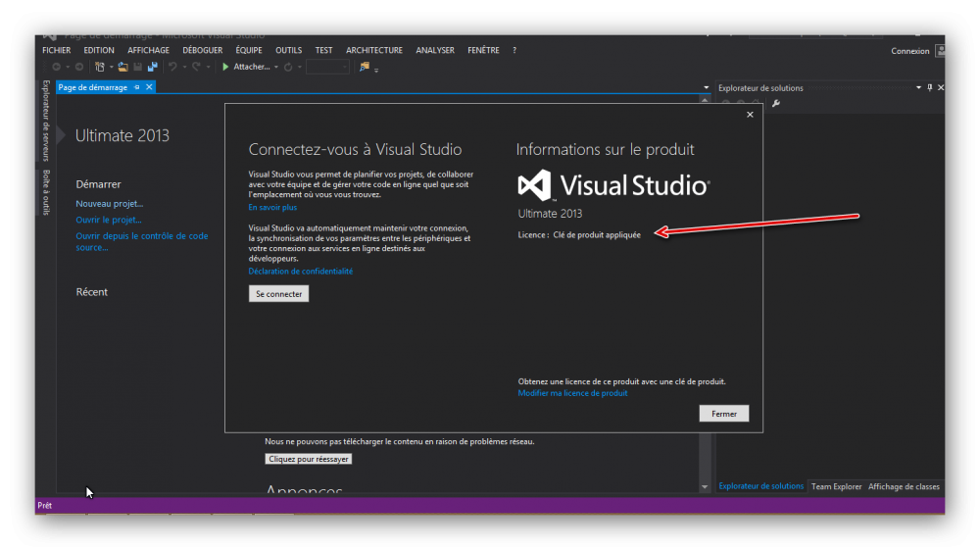Open the Attacher dropdown arrow

point(276,67)
